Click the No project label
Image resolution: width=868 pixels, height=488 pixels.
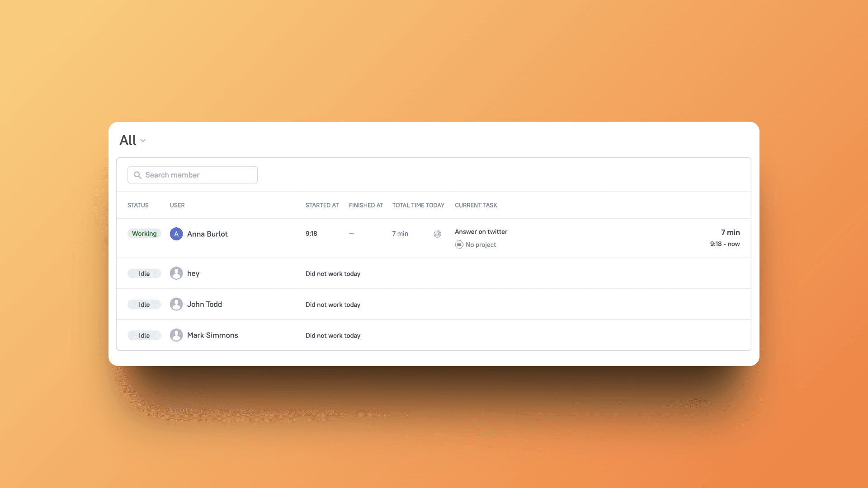click(x=481, y=244)
